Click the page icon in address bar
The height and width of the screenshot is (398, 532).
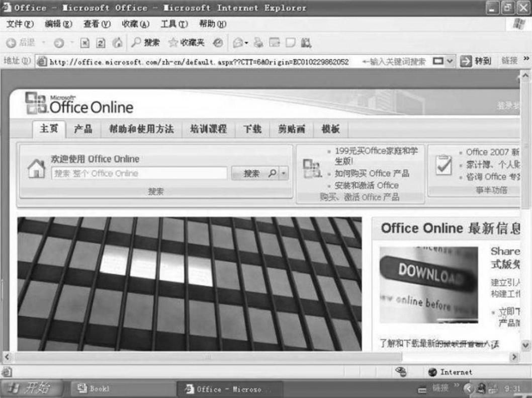(x=42, y=61)
